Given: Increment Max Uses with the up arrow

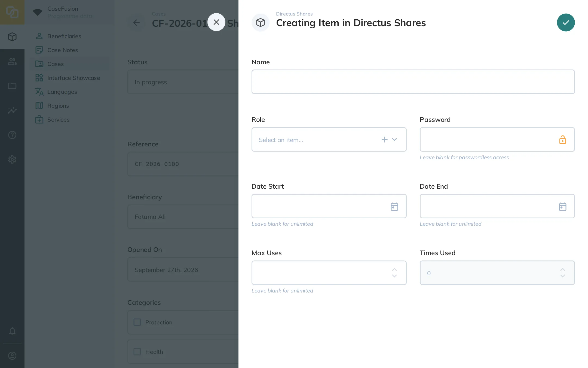Looking at the screenshot, I should pos(394,270).
